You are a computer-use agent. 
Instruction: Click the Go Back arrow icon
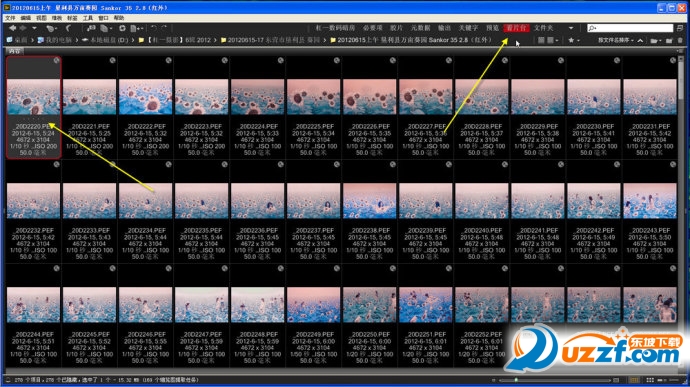(x=12, y=28)
